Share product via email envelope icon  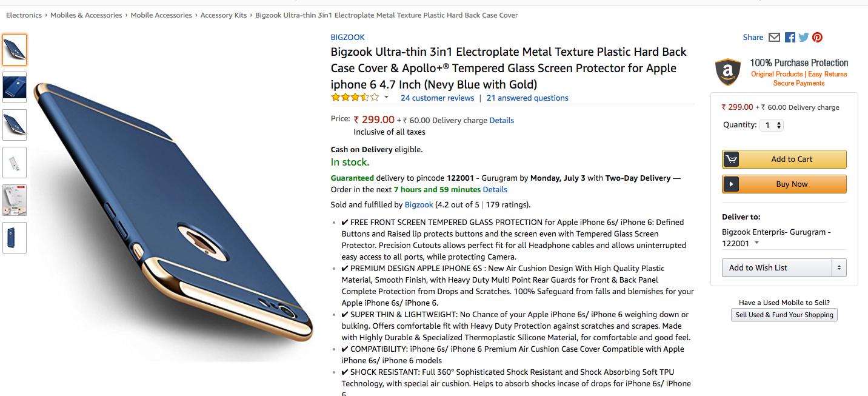point(774,38)
